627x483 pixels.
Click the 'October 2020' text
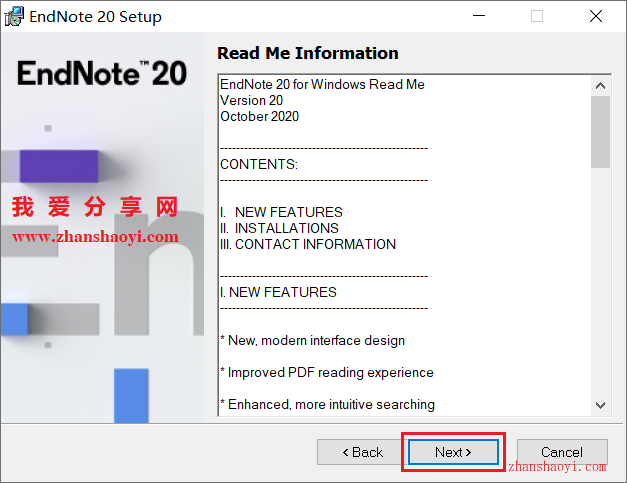[260, 116]
